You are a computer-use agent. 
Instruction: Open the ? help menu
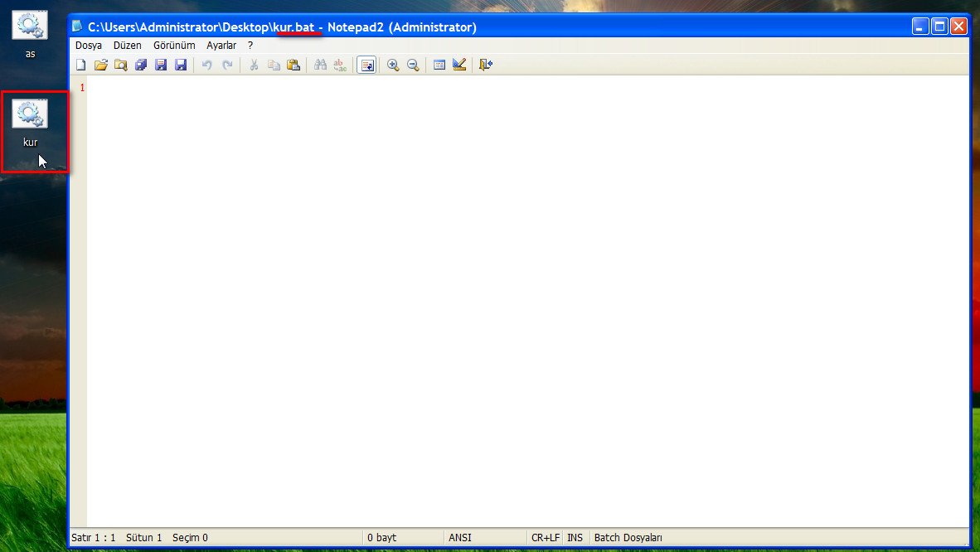click(x=250, y=46)
